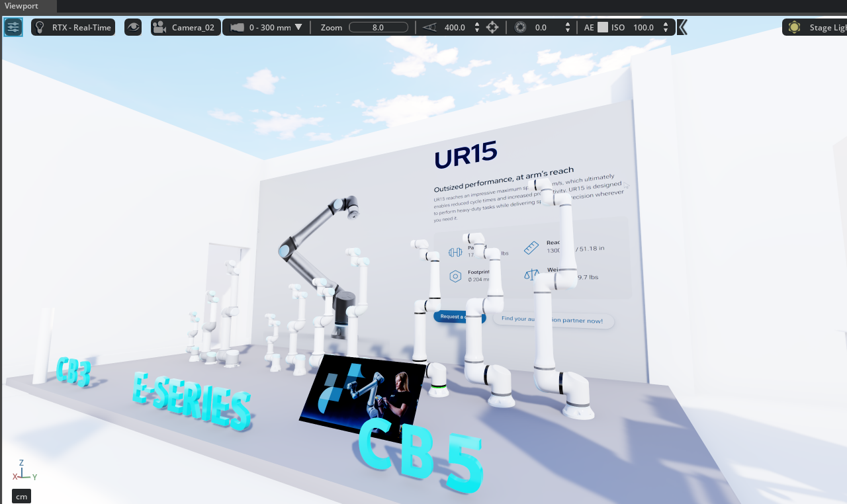Click the picture panel with woman and robot
Screen dimensions: 847x504
363,398
